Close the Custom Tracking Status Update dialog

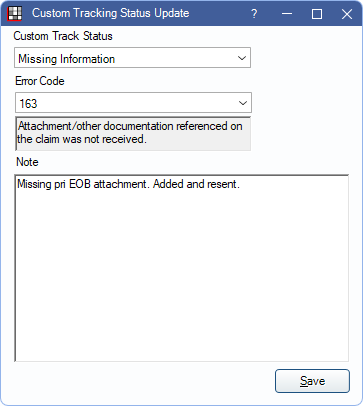pyautogui.click(x=347, y=14)
